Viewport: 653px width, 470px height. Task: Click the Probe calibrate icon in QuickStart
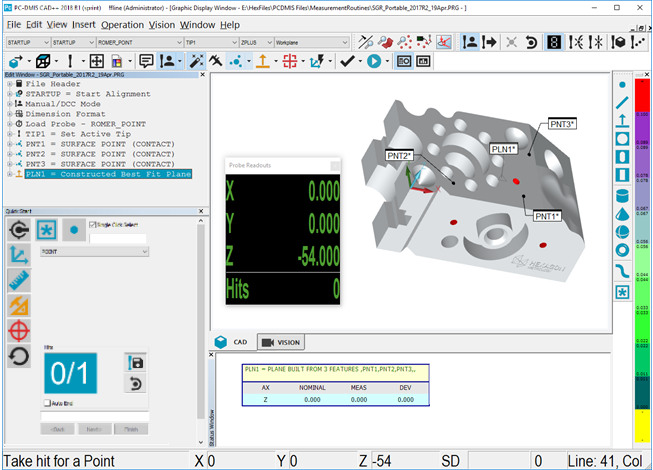pos(18,229)
